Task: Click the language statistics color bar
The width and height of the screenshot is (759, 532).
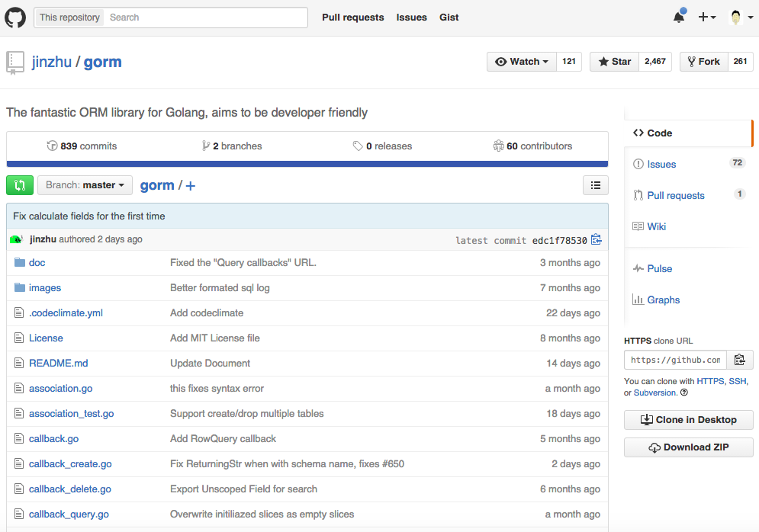Action: click(x=307, y=164)
